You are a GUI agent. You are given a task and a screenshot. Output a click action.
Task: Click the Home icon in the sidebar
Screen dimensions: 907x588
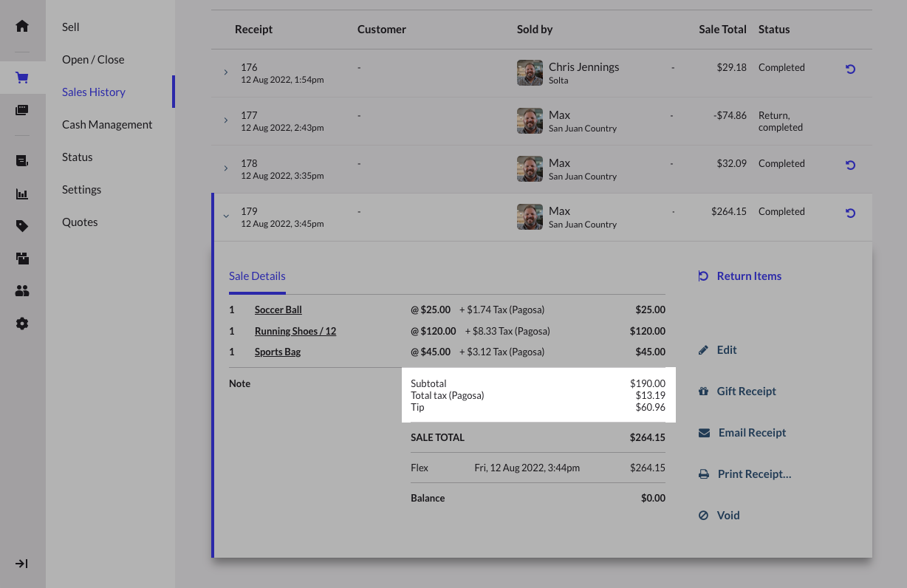(x=22, y=27)
